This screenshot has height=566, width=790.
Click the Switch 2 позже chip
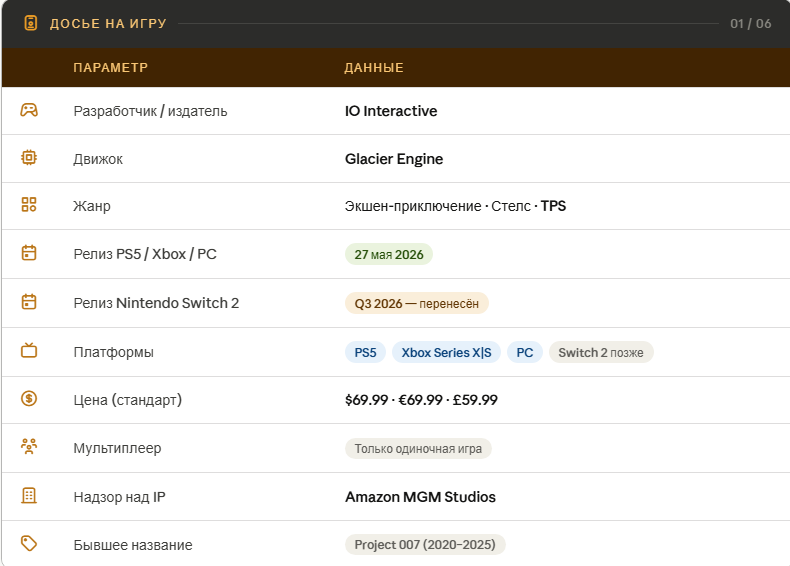pos(601,352)
